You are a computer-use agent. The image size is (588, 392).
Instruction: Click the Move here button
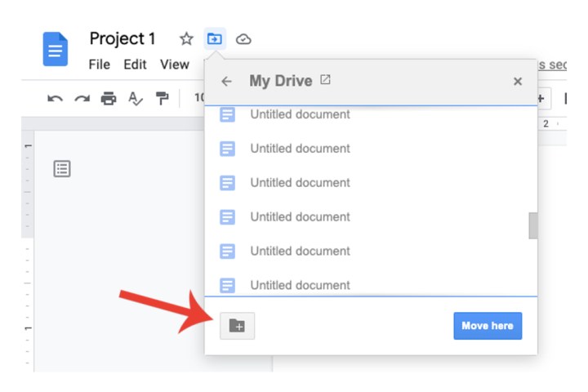488,326
